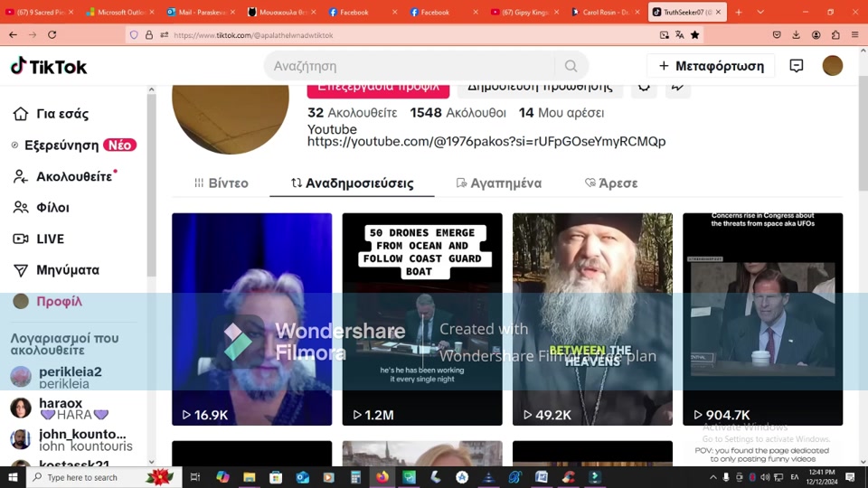868x488 pixels.
Task: Switch to the Αγαπημένα tab
Action: click(498, 183)
